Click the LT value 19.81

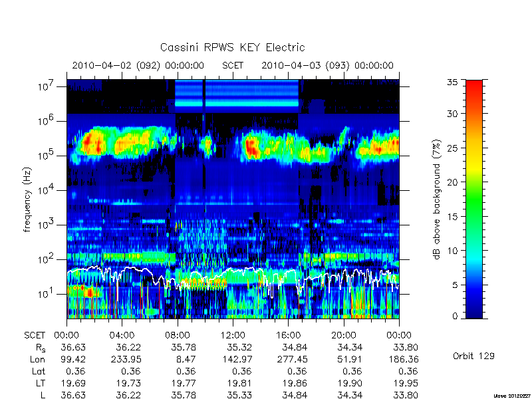click(239, 383)
